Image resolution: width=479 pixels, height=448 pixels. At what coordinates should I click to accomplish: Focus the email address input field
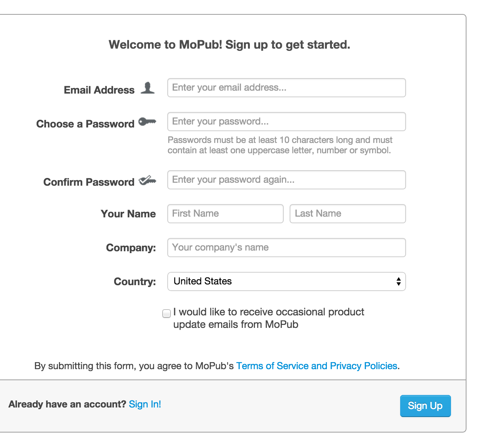[x=287, y=88]
